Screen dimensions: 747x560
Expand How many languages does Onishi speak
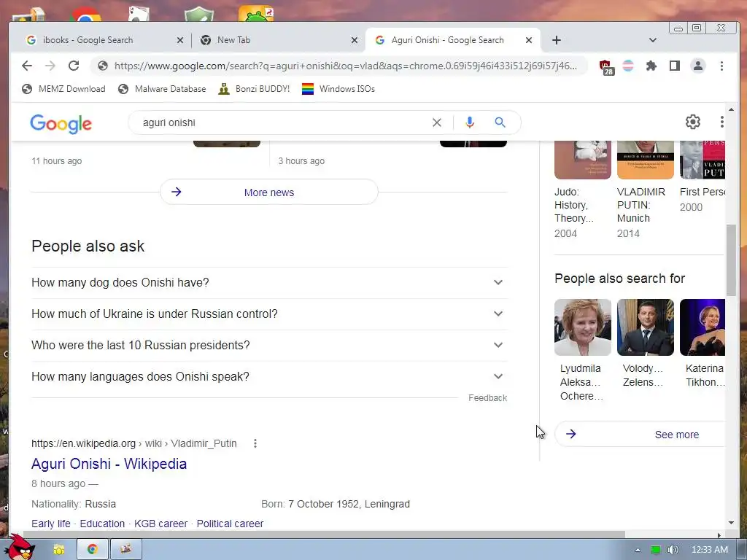click(x=269, y=377)
